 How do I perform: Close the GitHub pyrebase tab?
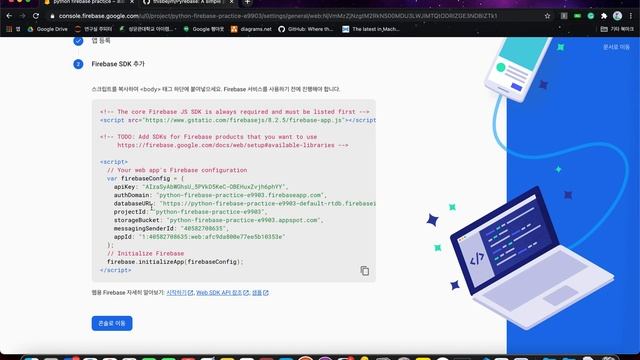pos(231,2)
